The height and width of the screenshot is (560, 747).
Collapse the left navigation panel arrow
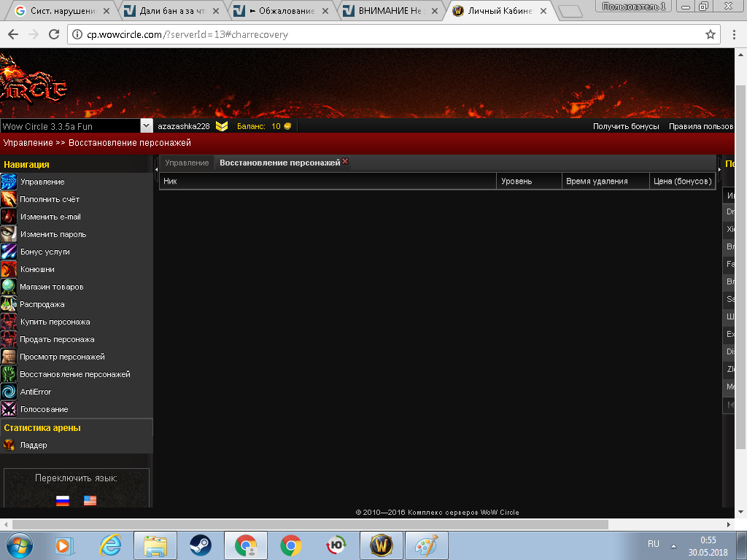(x=156, y=169)
